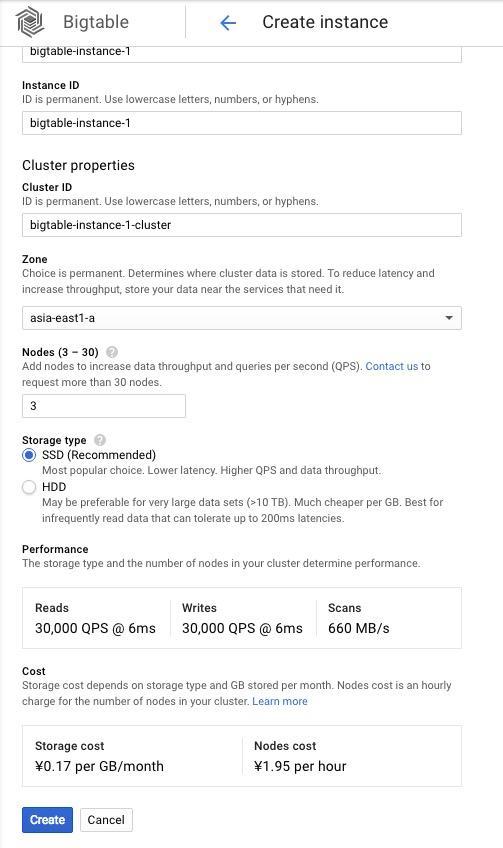
Task: Select the SSD (Recommended) radio button
Action: (x=29, y=455)
